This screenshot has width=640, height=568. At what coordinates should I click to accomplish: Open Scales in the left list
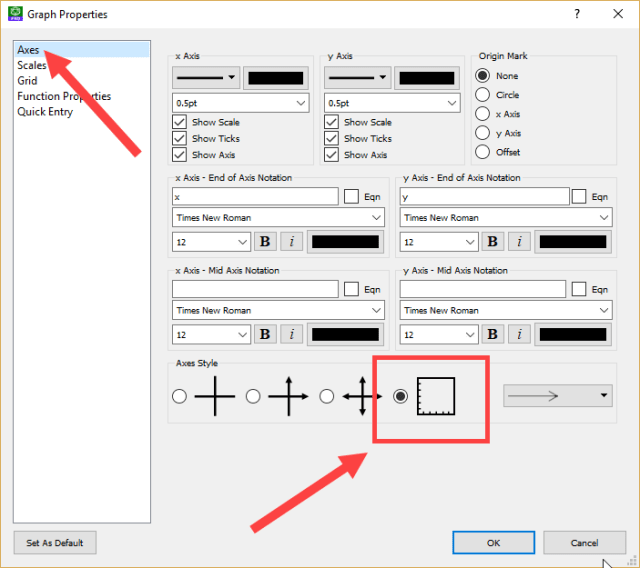31,65
